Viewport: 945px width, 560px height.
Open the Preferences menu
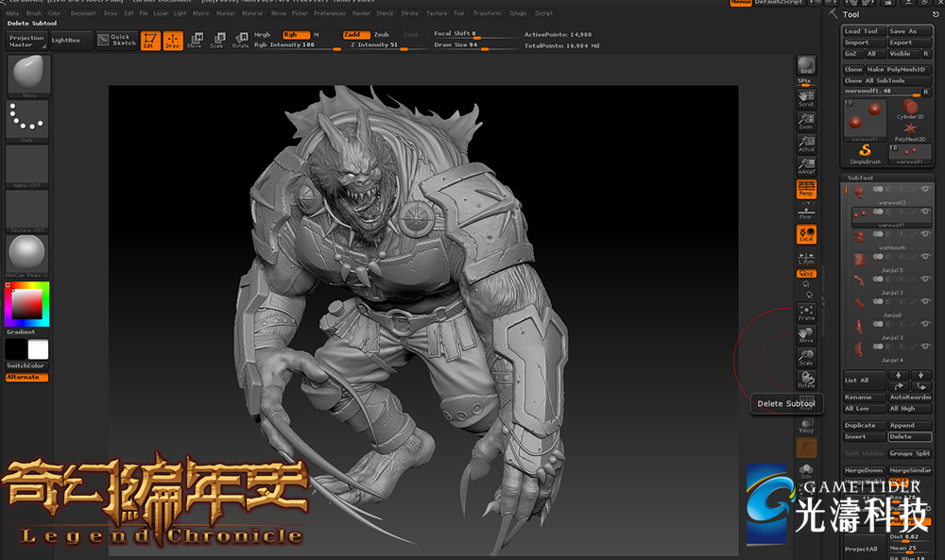330,14
